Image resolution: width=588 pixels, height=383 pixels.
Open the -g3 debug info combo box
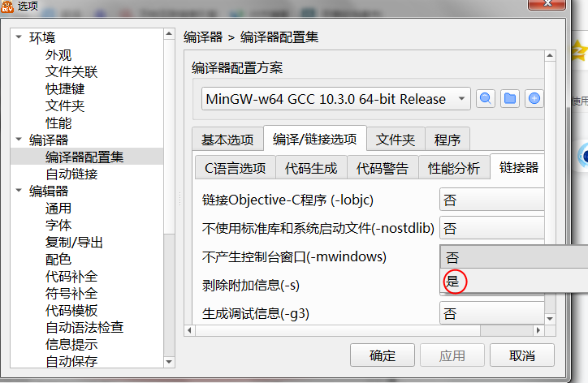491,313
